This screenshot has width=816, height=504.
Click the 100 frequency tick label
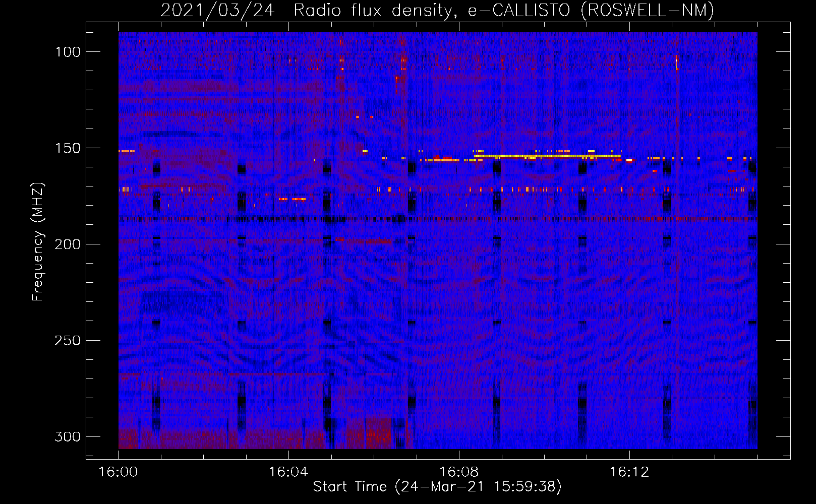point(68,52)
